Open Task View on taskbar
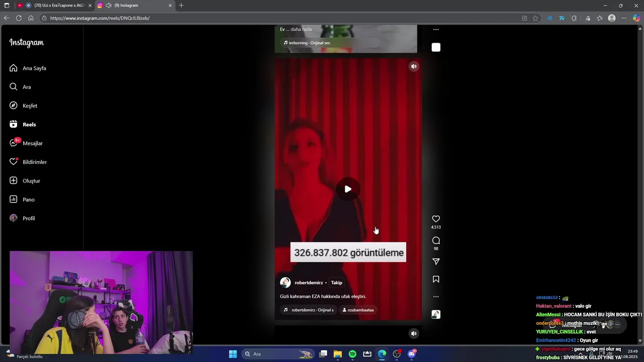This screenshot has width=644, height=362. click(323, 354)
